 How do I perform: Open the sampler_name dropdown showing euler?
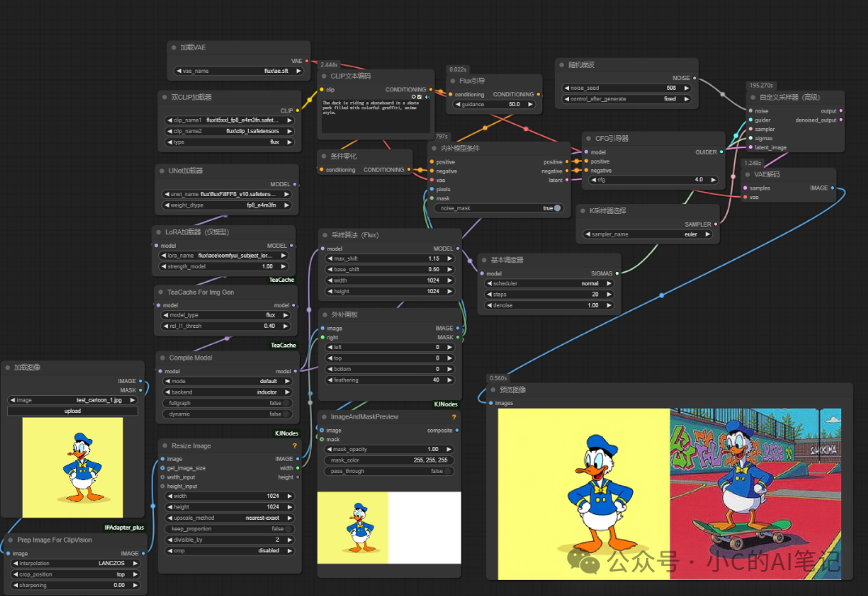[x=648, y=234]
